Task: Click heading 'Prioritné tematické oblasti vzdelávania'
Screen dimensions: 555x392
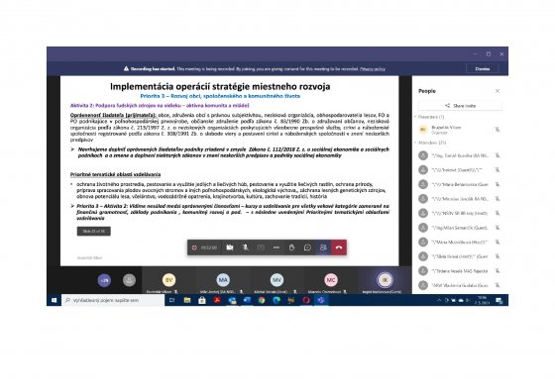Action: tap(115, 174)
